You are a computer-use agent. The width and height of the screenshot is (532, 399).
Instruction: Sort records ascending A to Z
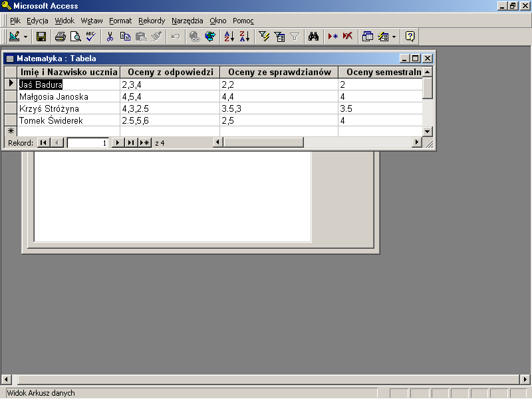(229, 37)
